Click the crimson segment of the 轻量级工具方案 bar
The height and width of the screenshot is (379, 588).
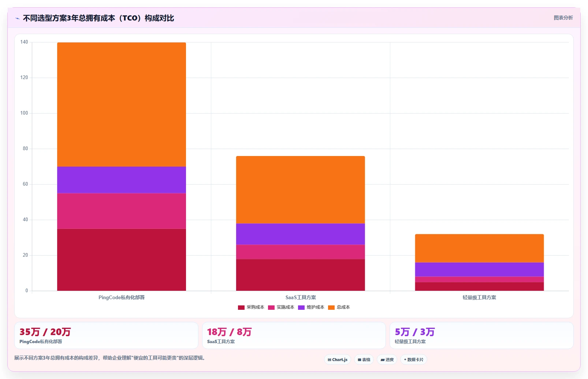click(x=479, y=286)
